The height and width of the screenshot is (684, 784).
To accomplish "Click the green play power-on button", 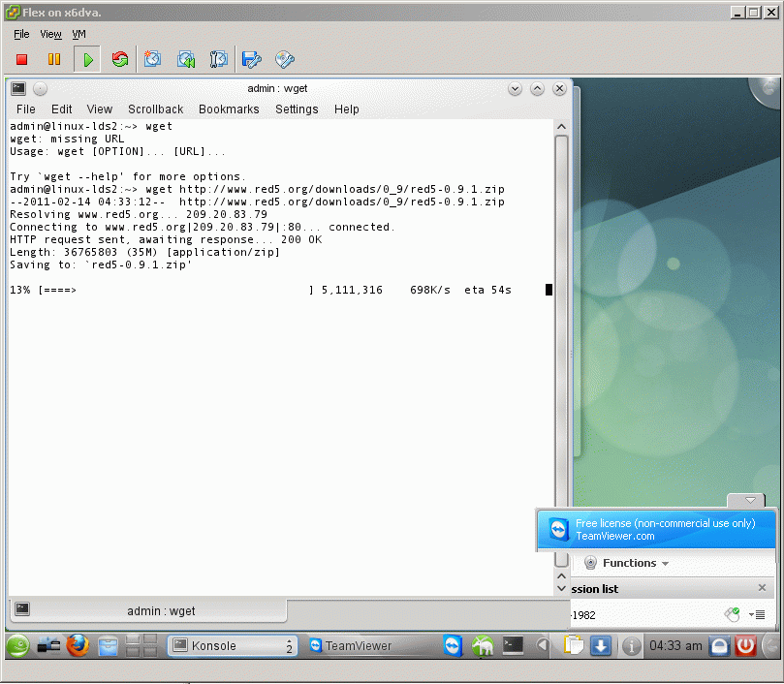I will (87, 59).
